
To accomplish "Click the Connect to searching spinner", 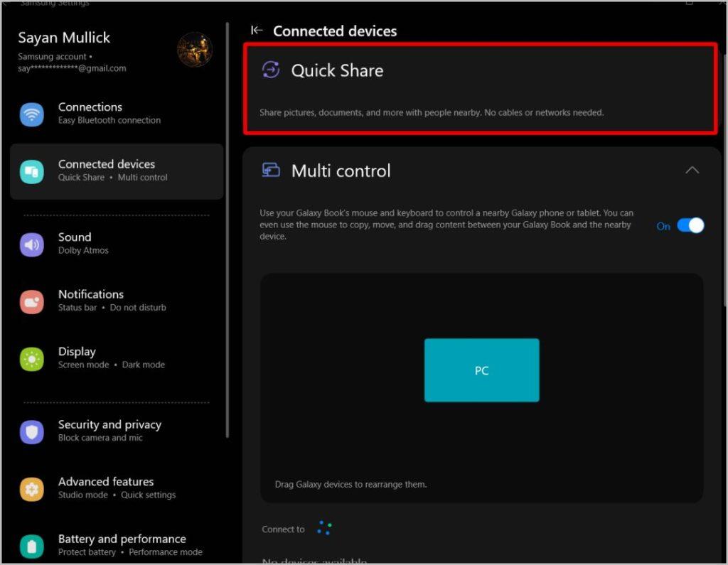I will click(324, 528).
